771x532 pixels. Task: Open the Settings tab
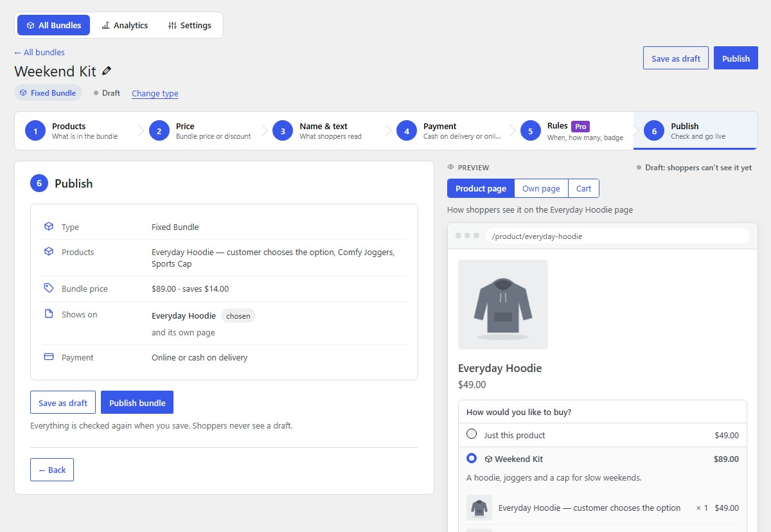click(190, 25)
